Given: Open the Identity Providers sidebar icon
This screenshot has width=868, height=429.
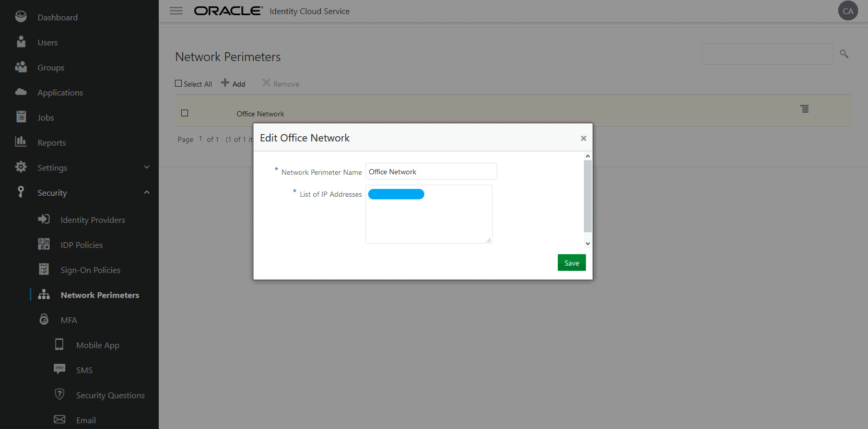Looking at the screenshot, I should [44, 220].
